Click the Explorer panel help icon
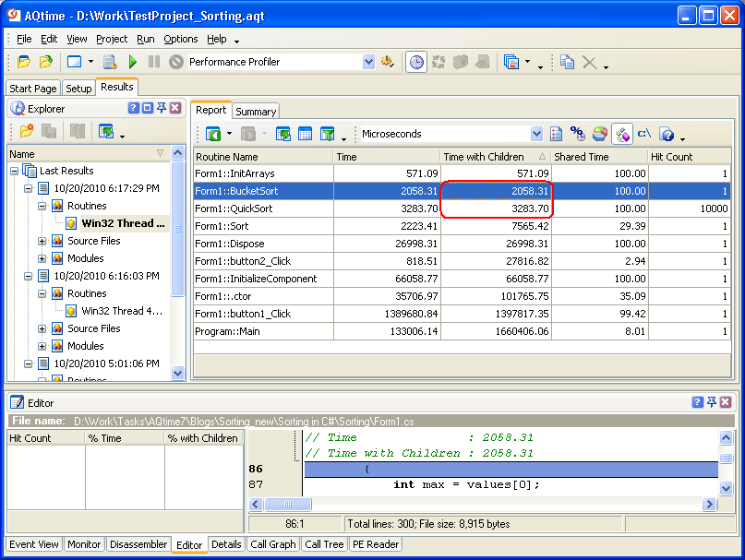 pyautogui.click(x=134, y=108)
